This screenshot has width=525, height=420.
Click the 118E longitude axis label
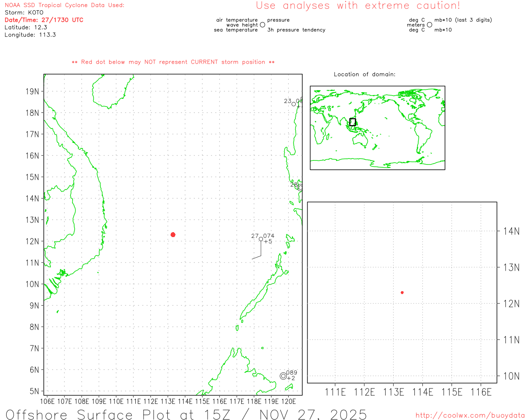click(x=254, y=401)
